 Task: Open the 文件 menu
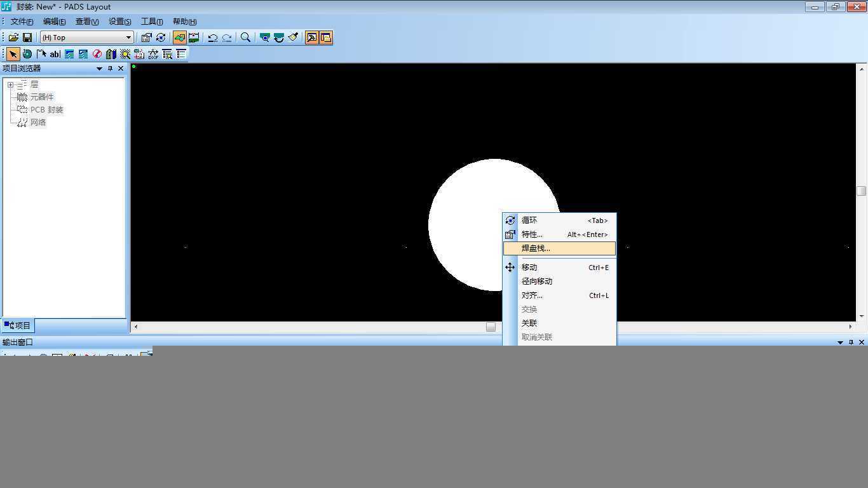click(22, 22)
